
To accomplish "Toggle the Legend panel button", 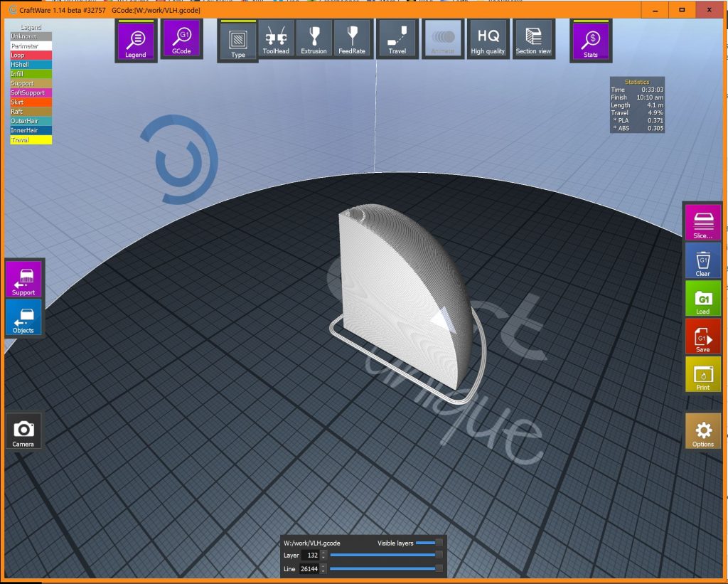I will [136, 41].
